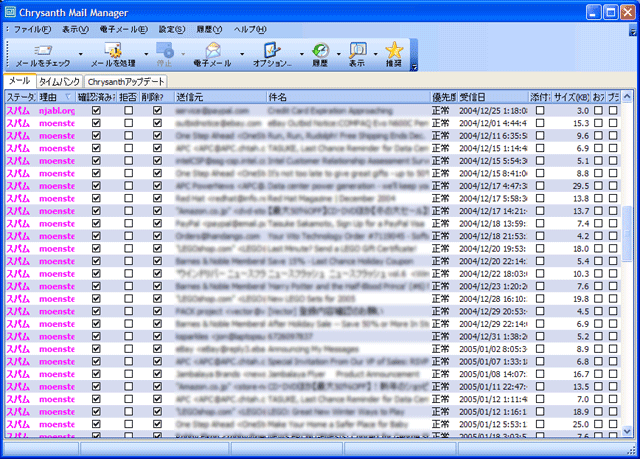Screen dimensions: 640x459
Task: Switch to the メール tab
Action: point(19,81)
